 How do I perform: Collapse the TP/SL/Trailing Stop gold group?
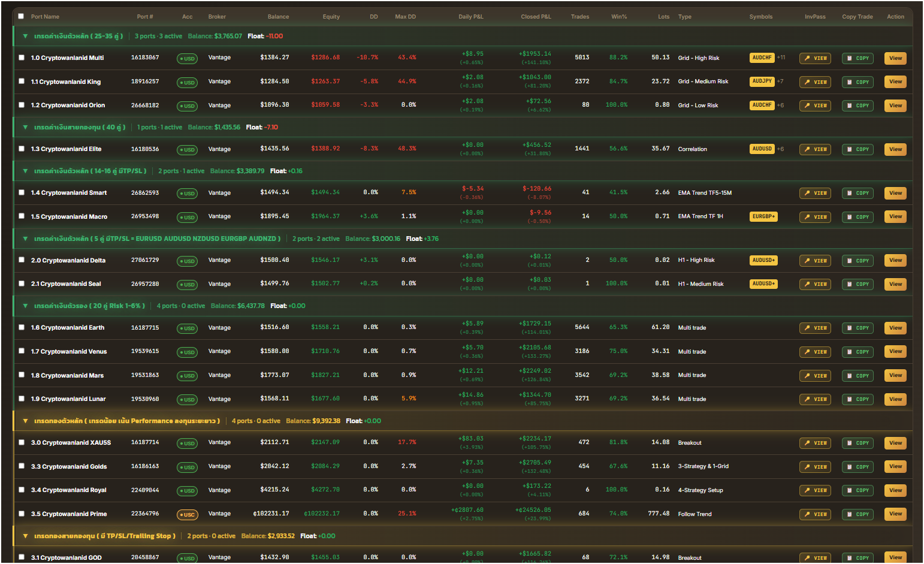coord(25,536)
